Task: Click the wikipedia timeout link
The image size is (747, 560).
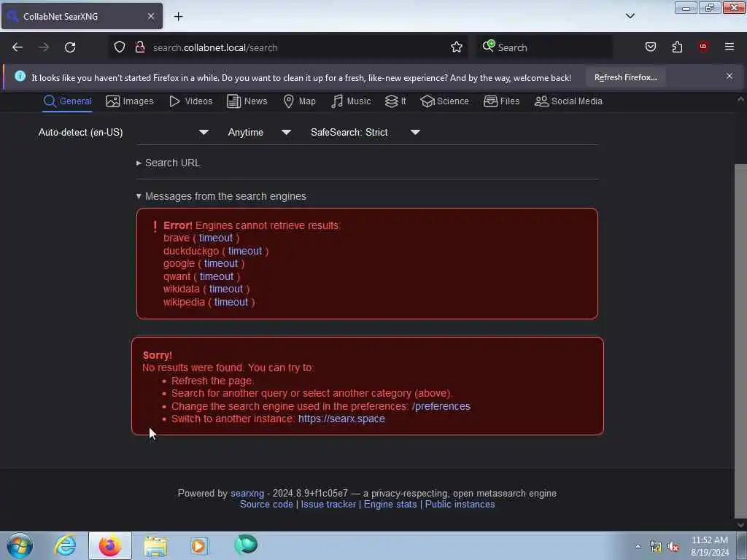Action: [x=231, y=302]
